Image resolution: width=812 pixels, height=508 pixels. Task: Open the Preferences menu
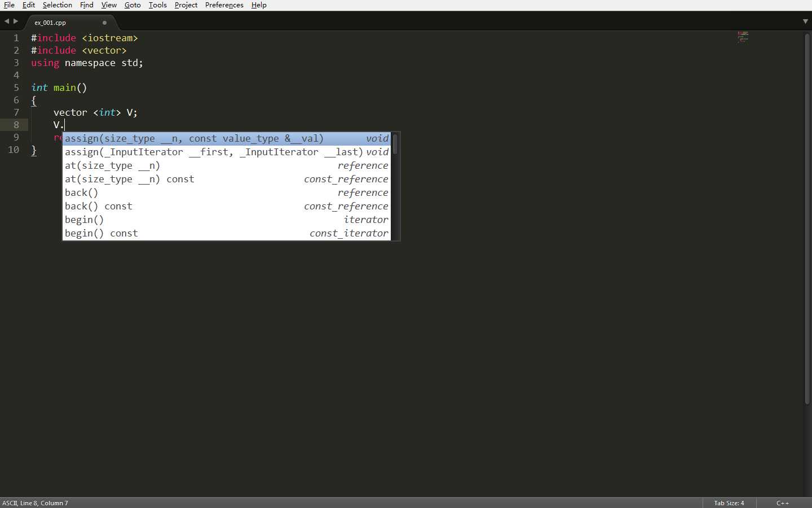tap(224, 5)
